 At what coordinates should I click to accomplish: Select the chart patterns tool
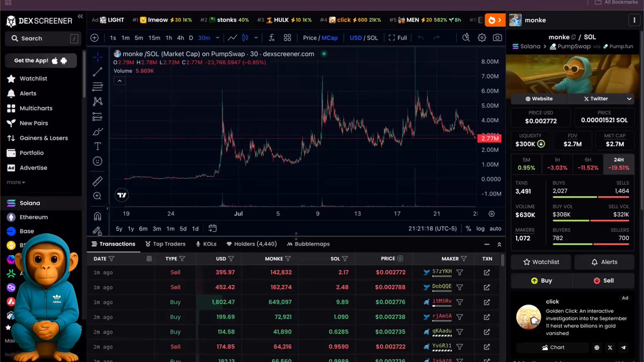[x=98, y=101]
